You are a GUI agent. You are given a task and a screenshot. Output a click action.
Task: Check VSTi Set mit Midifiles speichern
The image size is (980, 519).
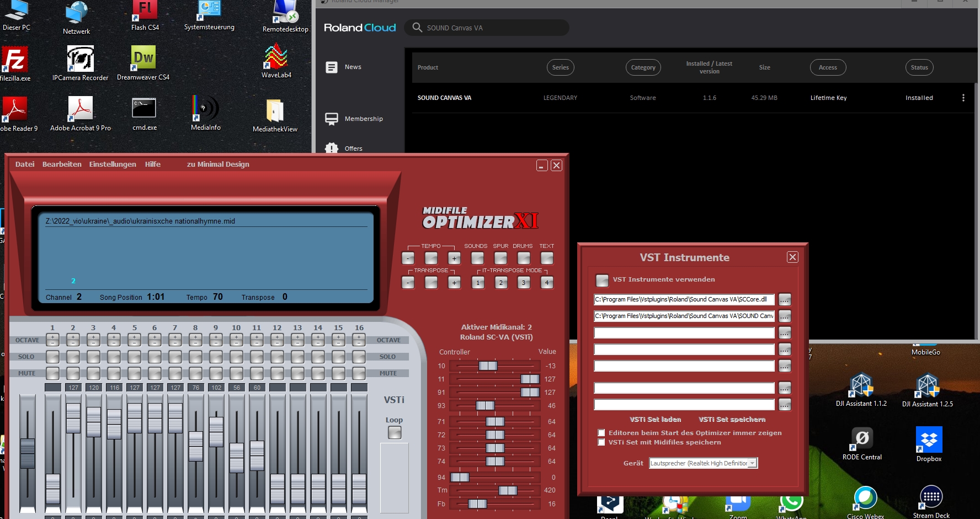[x=601, y=442]
